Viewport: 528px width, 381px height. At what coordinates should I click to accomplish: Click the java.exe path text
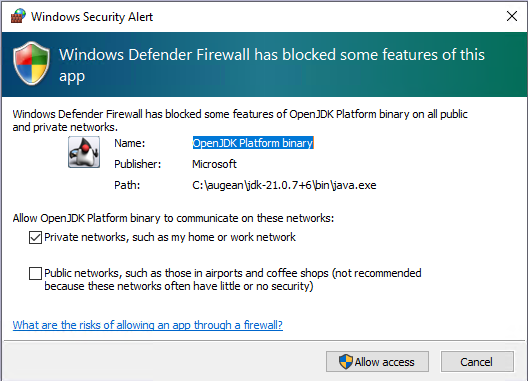(x=284, y=185)
